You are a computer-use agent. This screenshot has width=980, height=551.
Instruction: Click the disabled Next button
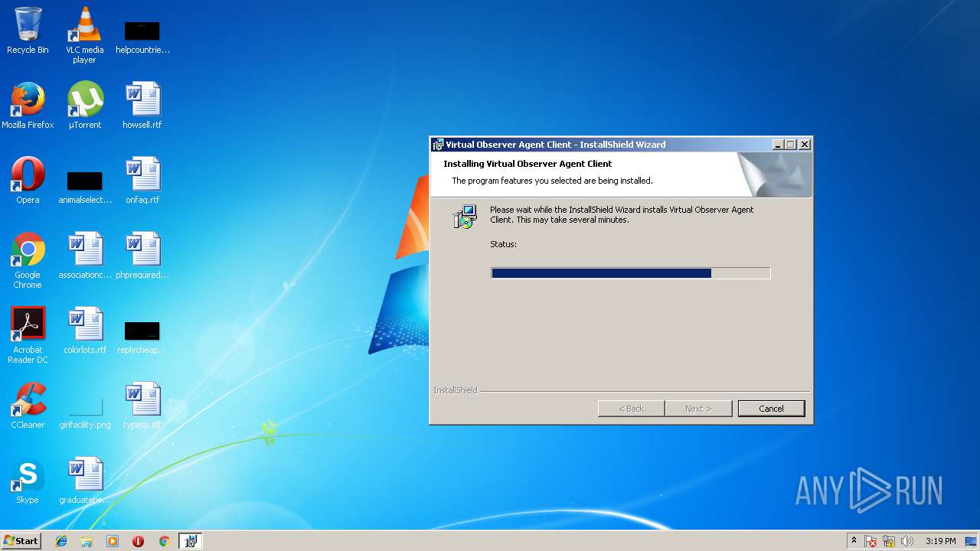698,409
